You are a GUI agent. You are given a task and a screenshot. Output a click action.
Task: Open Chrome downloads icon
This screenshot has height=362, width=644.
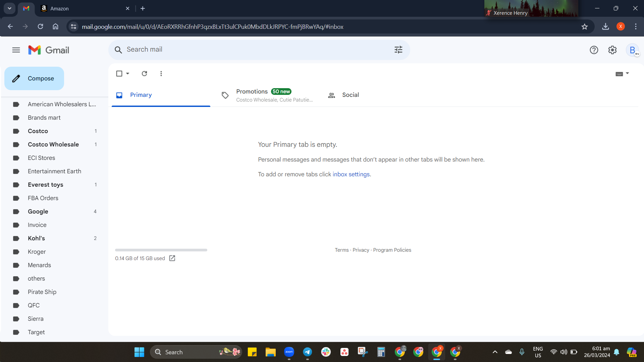point(605,26)
